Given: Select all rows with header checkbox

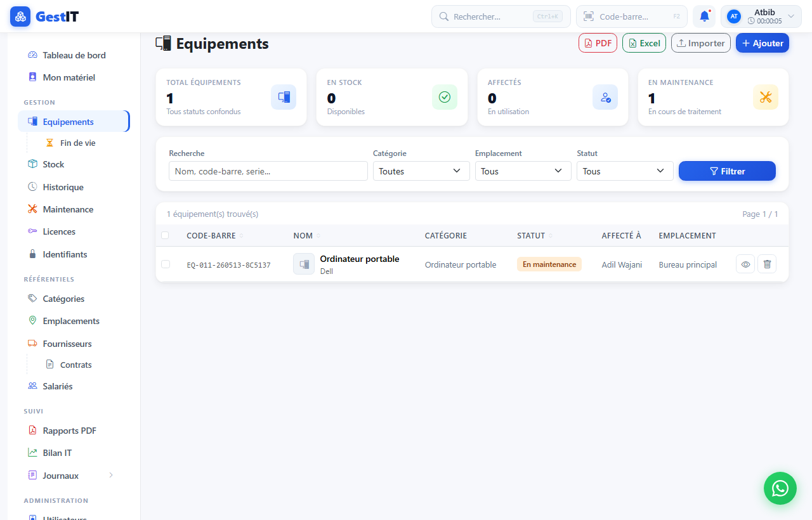Looking at the screenshot, I should pyautogui.click(x=166, y=235).
